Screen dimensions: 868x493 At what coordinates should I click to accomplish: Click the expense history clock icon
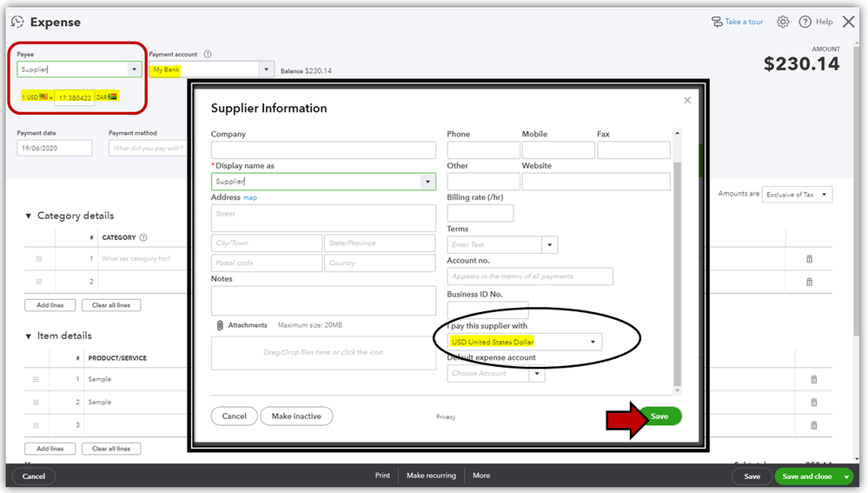tap(17, 22)
